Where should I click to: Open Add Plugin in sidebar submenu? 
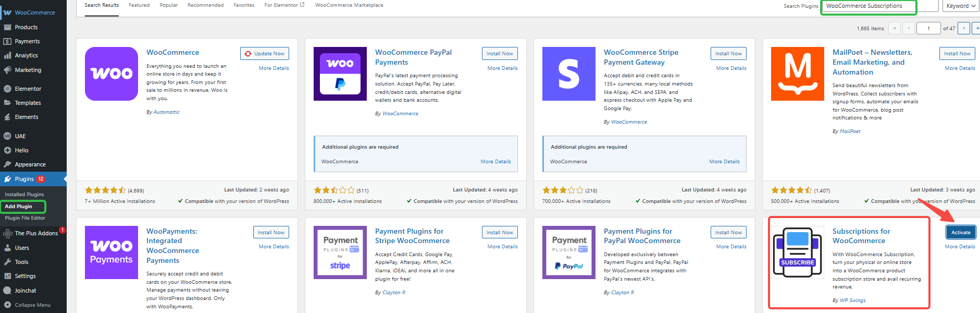19,207
